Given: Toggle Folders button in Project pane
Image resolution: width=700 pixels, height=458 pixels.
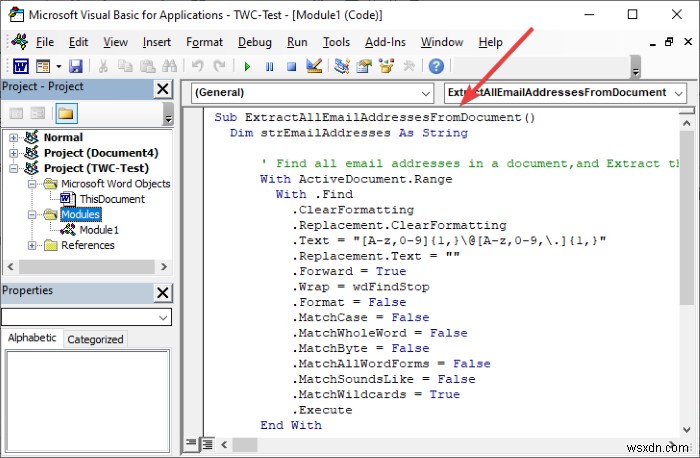Looking at the screenshot, I should point(66,113).
